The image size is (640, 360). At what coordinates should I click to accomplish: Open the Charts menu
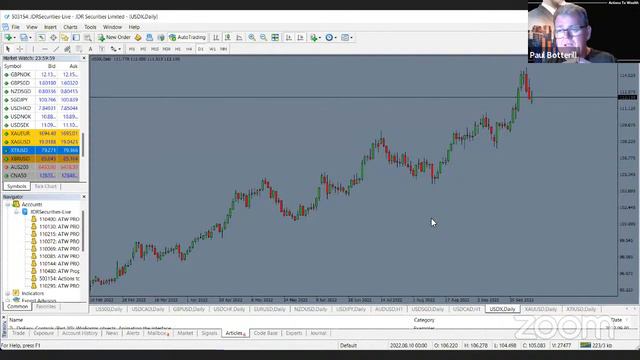click(x=70, y=27)
